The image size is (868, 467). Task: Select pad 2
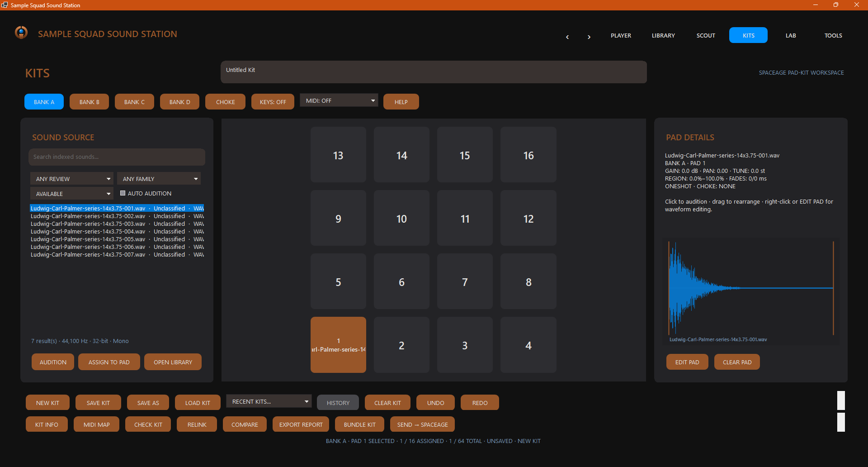click(401, 345)
